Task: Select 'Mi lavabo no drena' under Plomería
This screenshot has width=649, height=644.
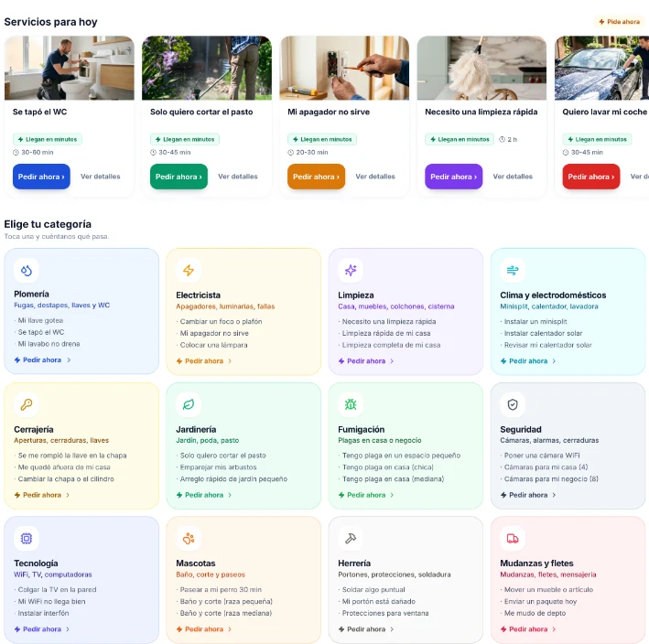Action: (x=49, y=344)
